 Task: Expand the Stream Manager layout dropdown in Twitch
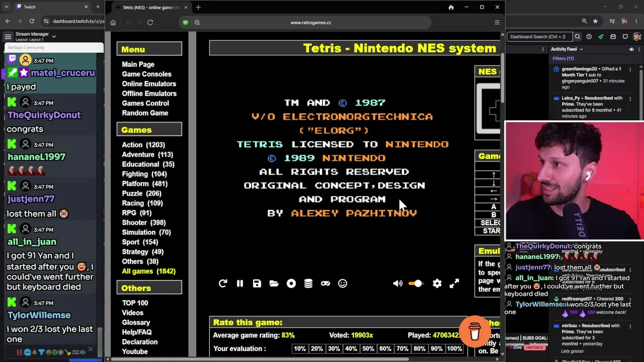(54, 36)
